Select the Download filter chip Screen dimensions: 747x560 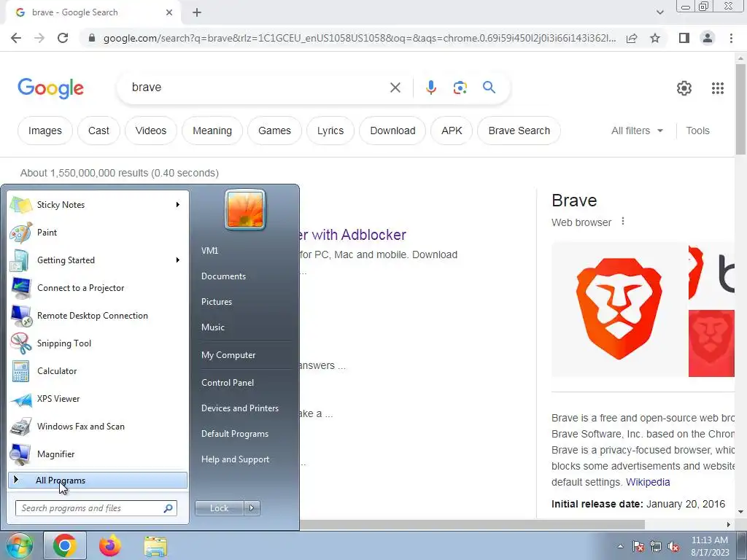tap(392, 131)
